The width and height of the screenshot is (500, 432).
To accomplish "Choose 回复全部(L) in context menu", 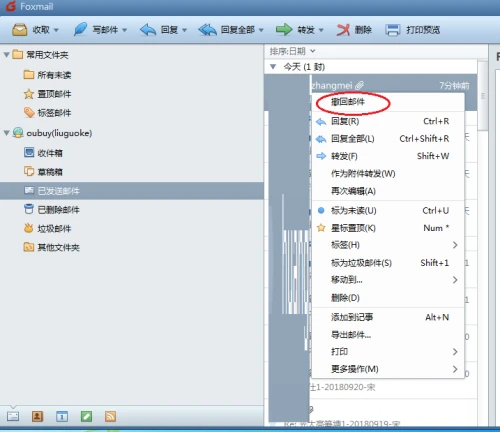I will [x=388, y=139].
